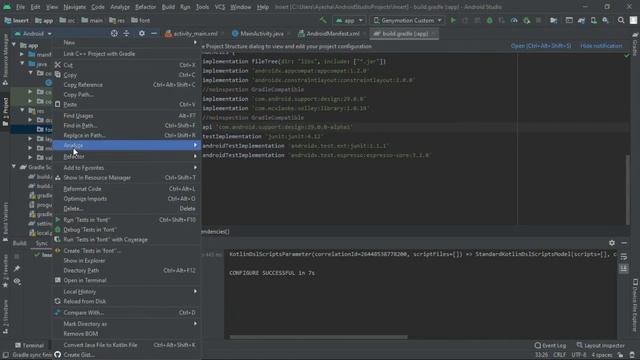640x360 pixels.
Task: Run the app with green play icon
Action: tap(453, 20)
